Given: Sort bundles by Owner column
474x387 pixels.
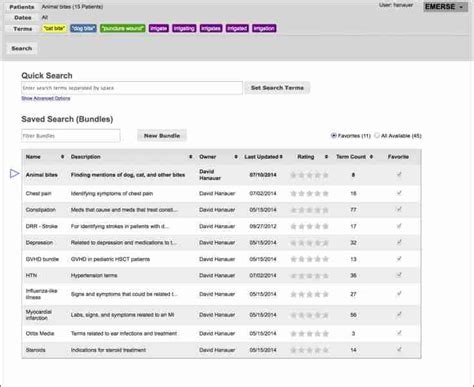Looking at the screenshot, I should 218,157.
